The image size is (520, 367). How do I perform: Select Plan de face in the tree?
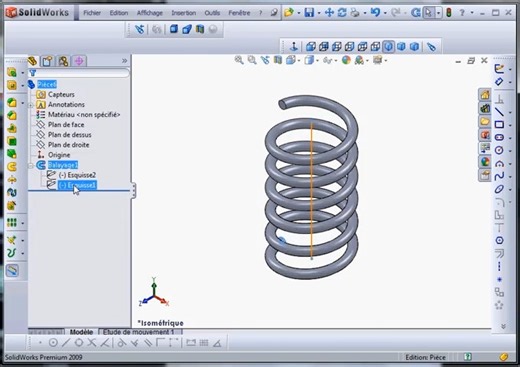tap(66, 125)
